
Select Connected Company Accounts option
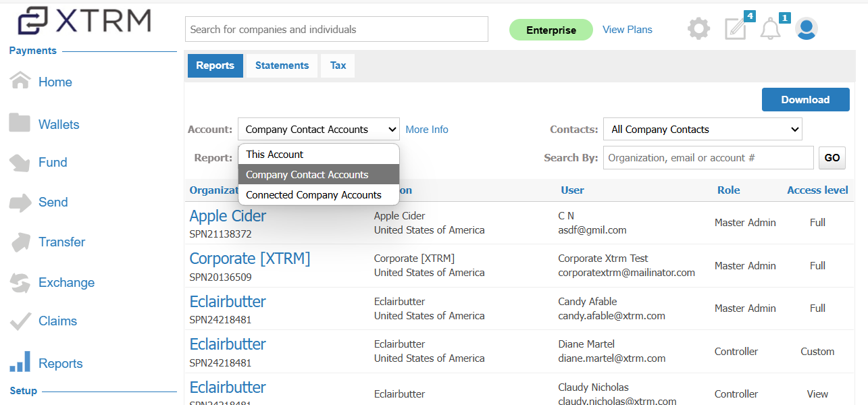click(x=319, y=194)
